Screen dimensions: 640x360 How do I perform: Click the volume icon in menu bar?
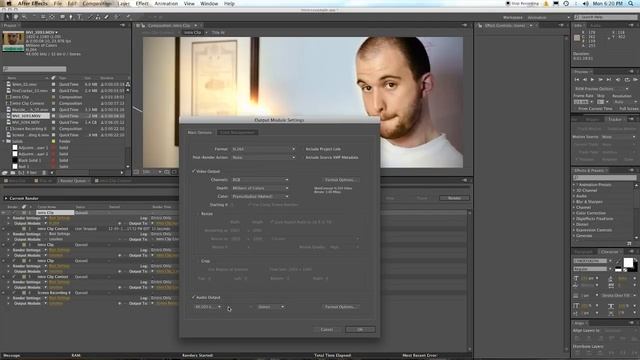click(x=586, y=4)
